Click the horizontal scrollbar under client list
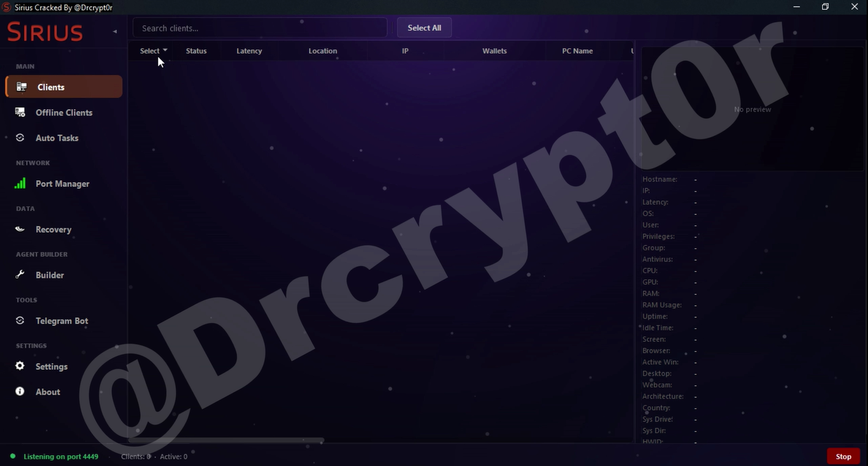This screenshot has width=868, height=466. 226,440
